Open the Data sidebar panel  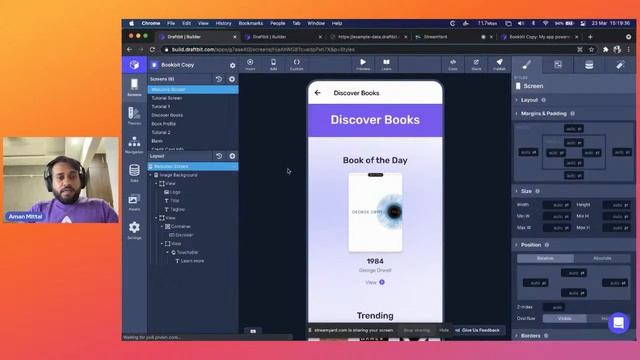pyautogui.click(x=134, y=173)
